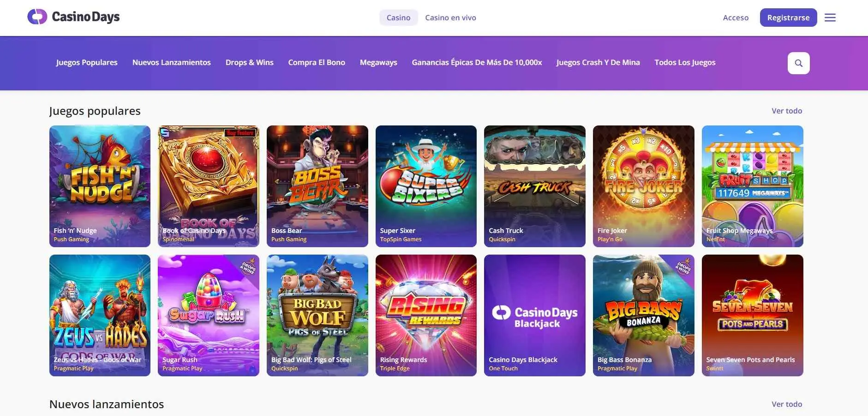Click Ver todo beside Nuevos lanzamientos
The height and width of the screenshot is (416, 868).
[x=787, y=404]
